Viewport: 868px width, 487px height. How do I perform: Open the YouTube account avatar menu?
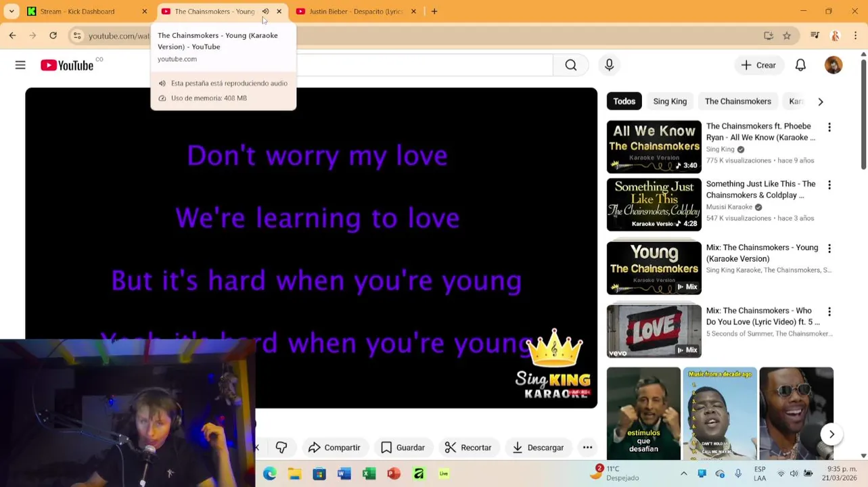point(833,65)
